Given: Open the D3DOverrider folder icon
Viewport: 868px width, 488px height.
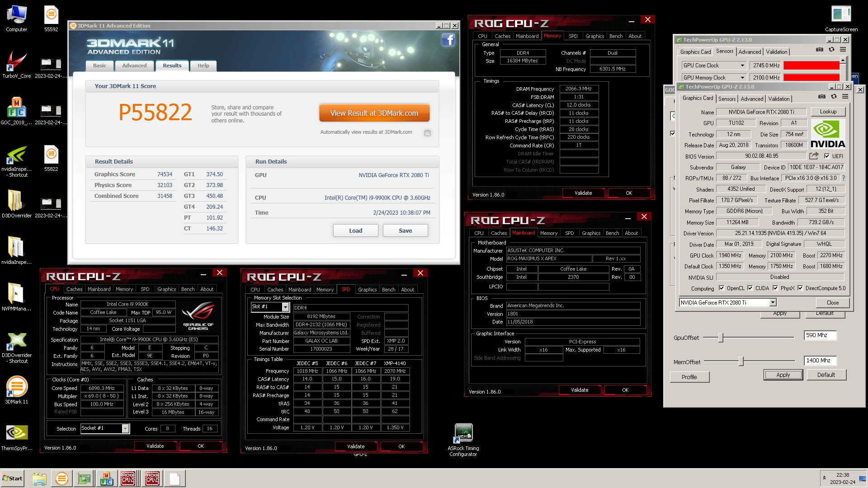Looking at the screenshot, I should point(17,204).
